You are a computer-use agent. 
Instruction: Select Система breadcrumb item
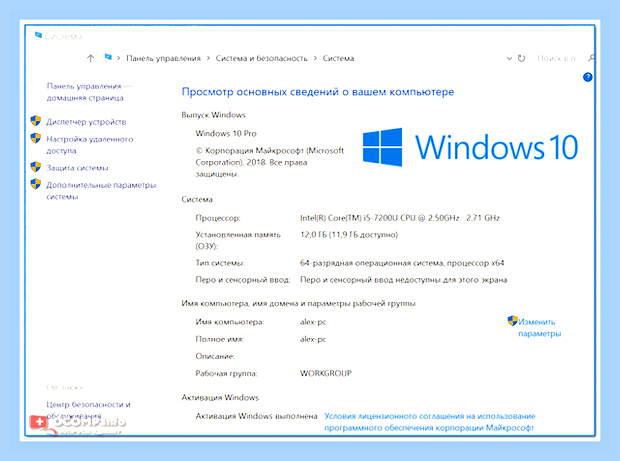point(338,59)
